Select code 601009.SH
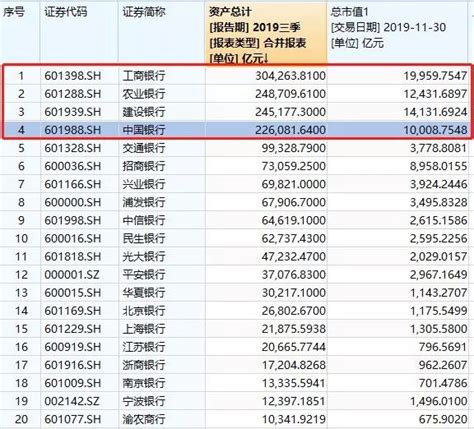The height and width of the screenshot is (429, 474). 73,383
